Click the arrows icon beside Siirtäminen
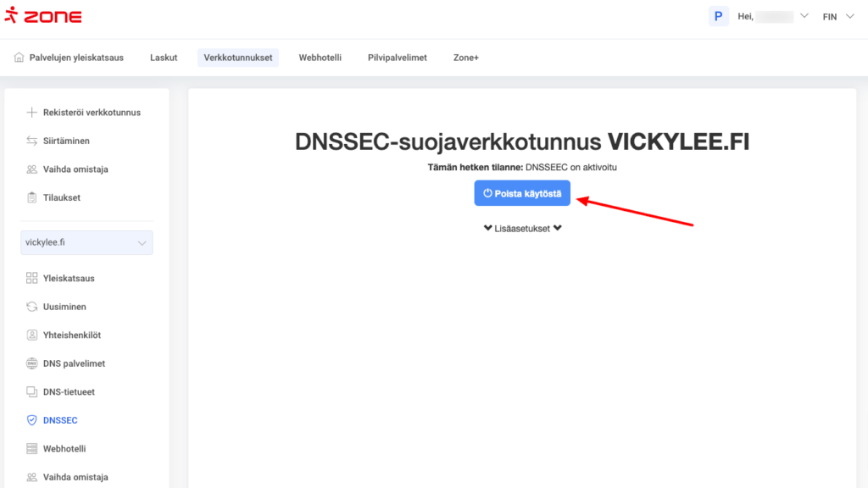The image size is (868, 488). (x=31, y=141)
